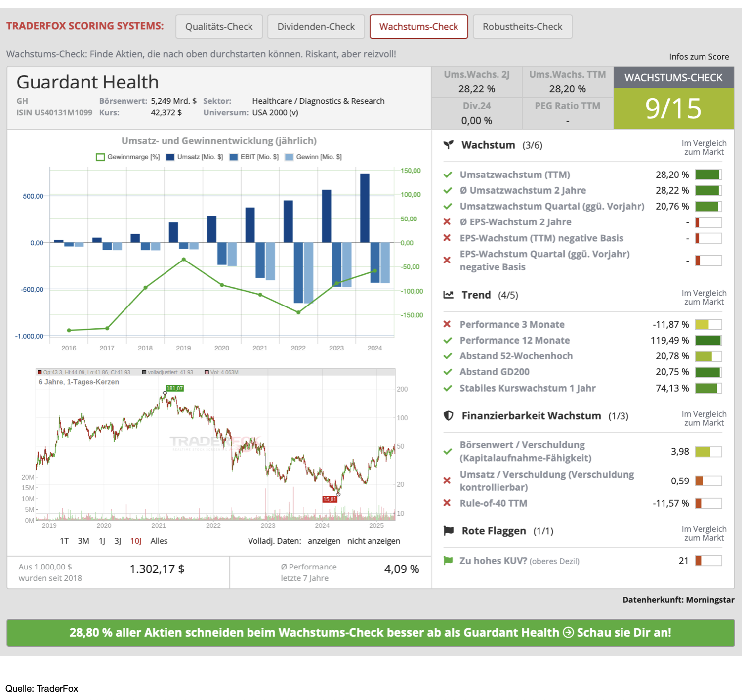This screenshot has height=700, width=747.
Task: Click checkmark beside Umsatzwachstum Quartal
Action: [x=448, y=206]
